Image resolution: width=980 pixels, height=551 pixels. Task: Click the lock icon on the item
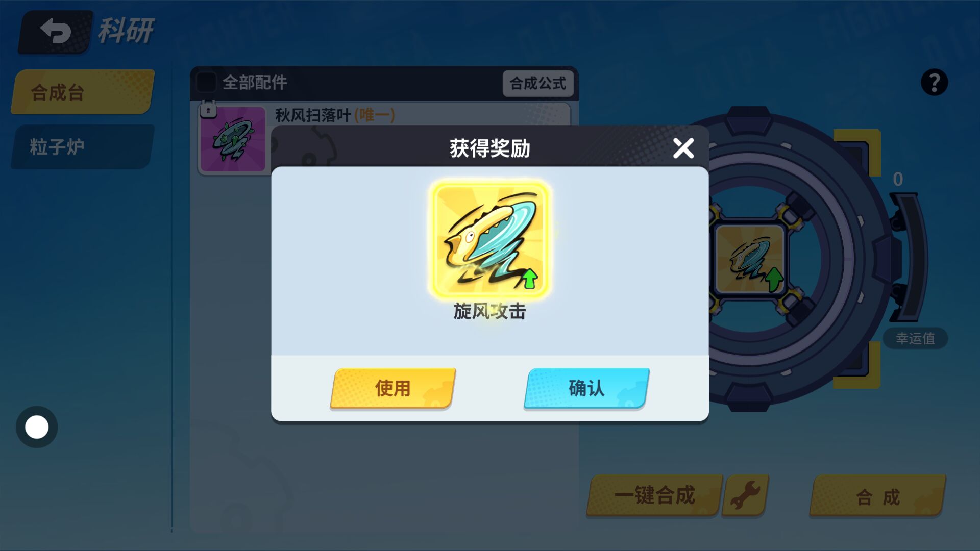[208, 109]
